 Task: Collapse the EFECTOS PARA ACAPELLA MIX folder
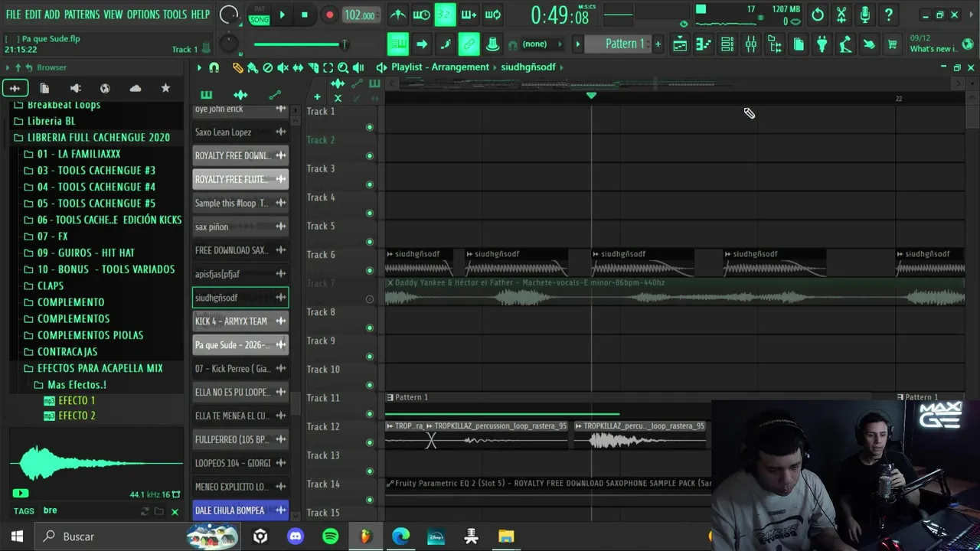(100, 368)
